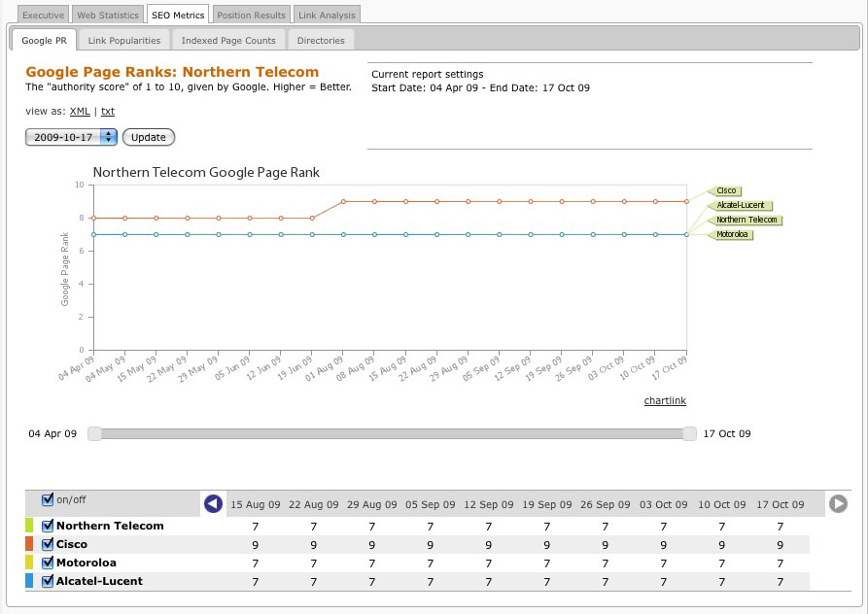
Task: Click the 05 Sep 09 column header
Action: pos(431,504)
